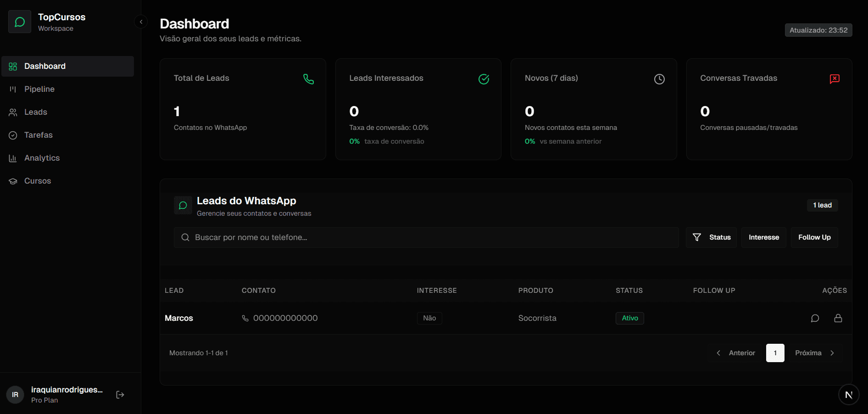The image size is (868, 414).
Task: Select the Pipeline icon in the sidebar
Action: (14, 89)
